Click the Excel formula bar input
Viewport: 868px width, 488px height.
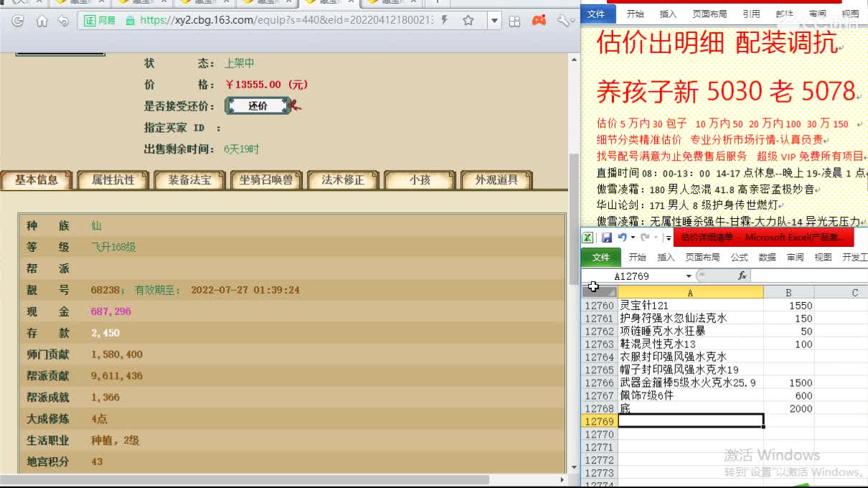coord(809,276)
